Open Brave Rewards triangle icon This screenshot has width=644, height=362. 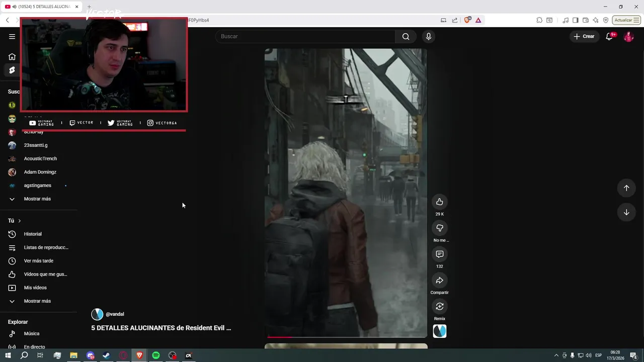478,20
